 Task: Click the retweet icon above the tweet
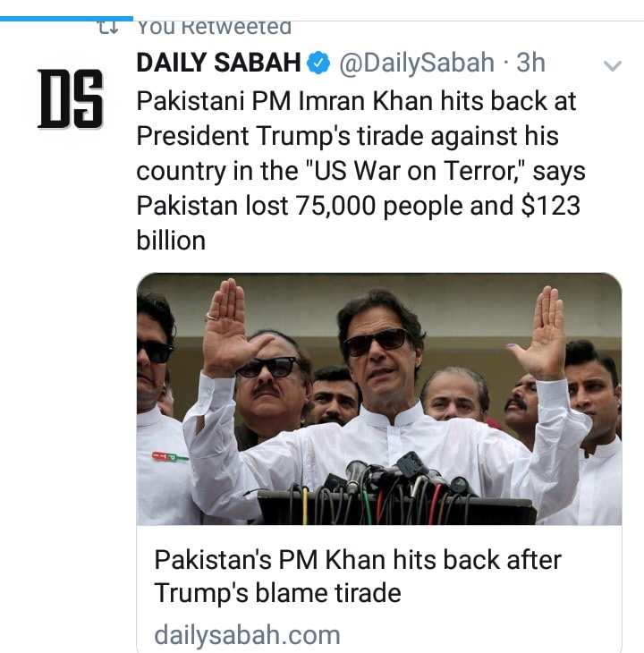(108, 28)
